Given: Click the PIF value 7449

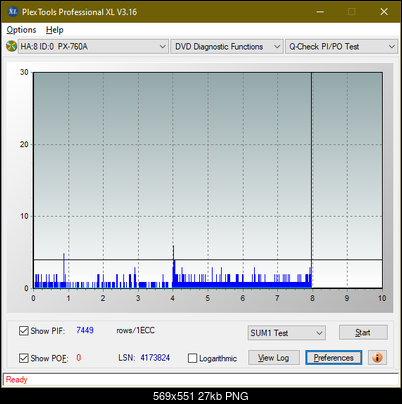Looking at the screenshot, I should point(85,330).
